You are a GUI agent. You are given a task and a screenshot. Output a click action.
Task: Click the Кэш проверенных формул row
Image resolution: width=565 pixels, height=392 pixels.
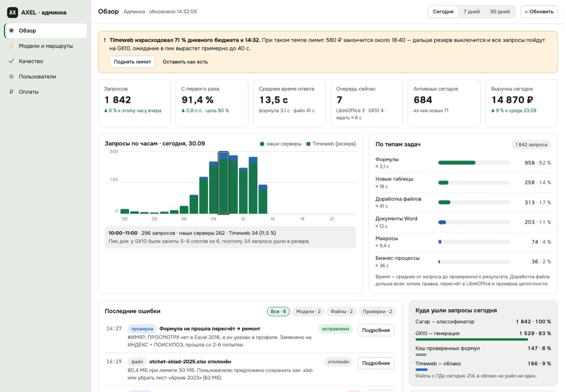click(x=483, y=350)
